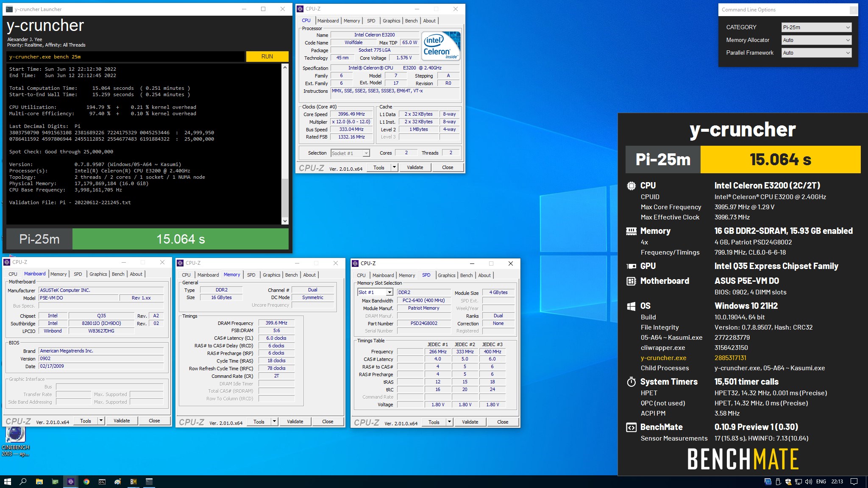Viewport: 868px width, 488px height.
Task: Click the command field 'y-cruncher.exe bench 25m'
Action: pos(125,56)
